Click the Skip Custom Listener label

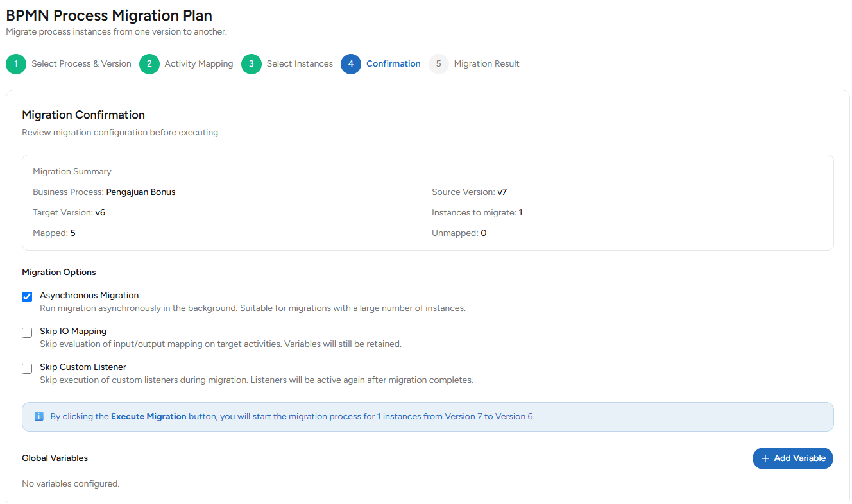pos(83,367)
